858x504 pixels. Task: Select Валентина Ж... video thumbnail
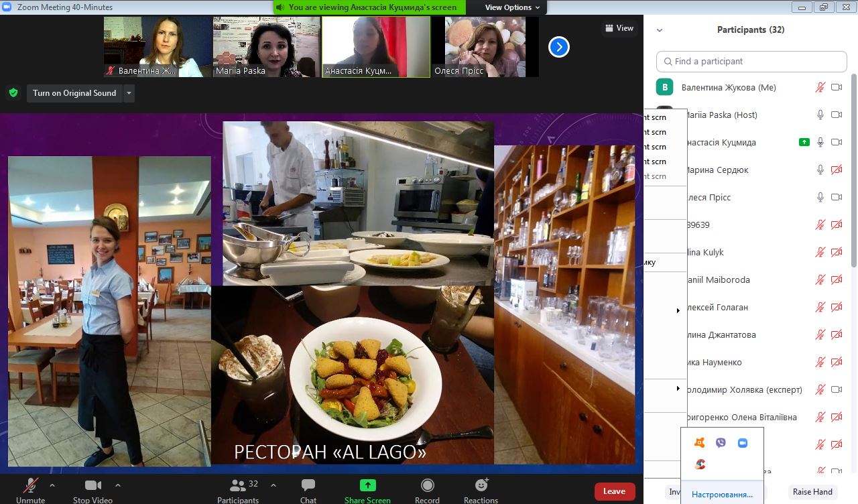click(158, 47)
